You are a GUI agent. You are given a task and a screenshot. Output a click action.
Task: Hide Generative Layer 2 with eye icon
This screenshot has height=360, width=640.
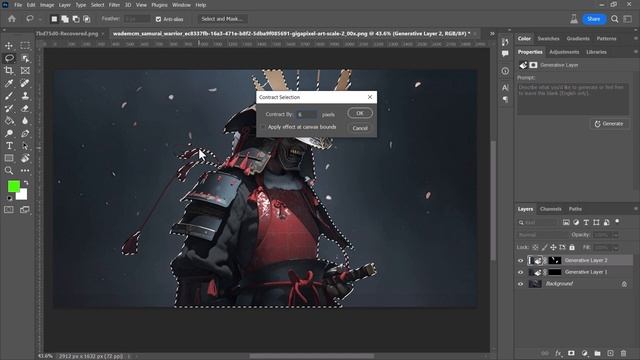coord(520,260)
